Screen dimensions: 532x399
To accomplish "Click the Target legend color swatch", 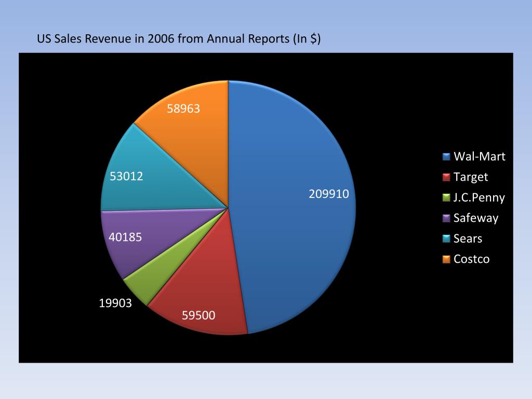I will [446, 177].
